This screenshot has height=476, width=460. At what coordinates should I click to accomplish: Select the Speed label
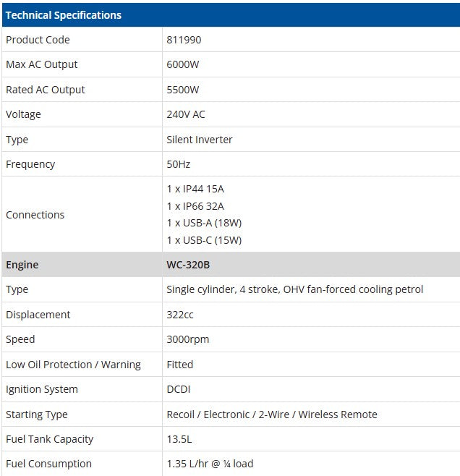[x=20, y=339]
